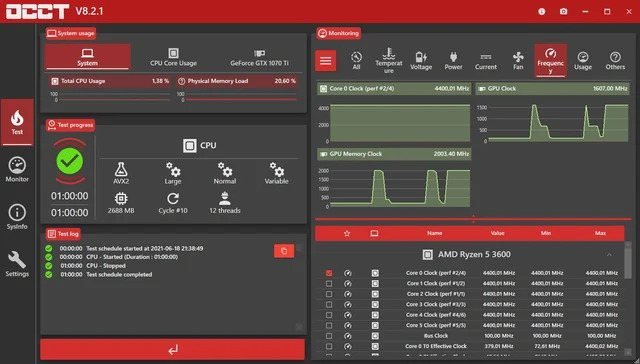
Task: Click chip icon in Core 5 Clock row
Action: (x=375, y=325)
